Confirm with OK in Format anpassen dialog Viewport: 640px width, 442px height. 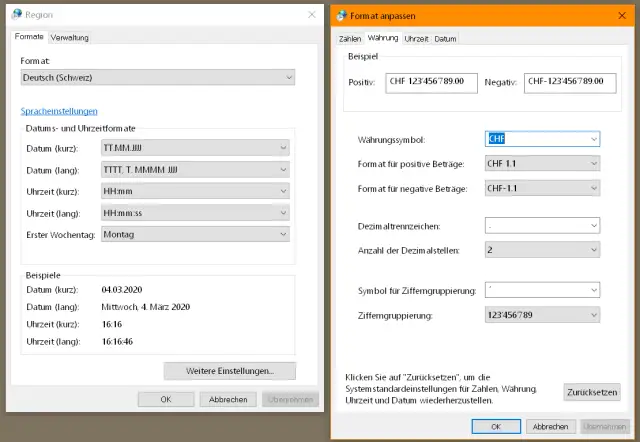click(494, 426)
